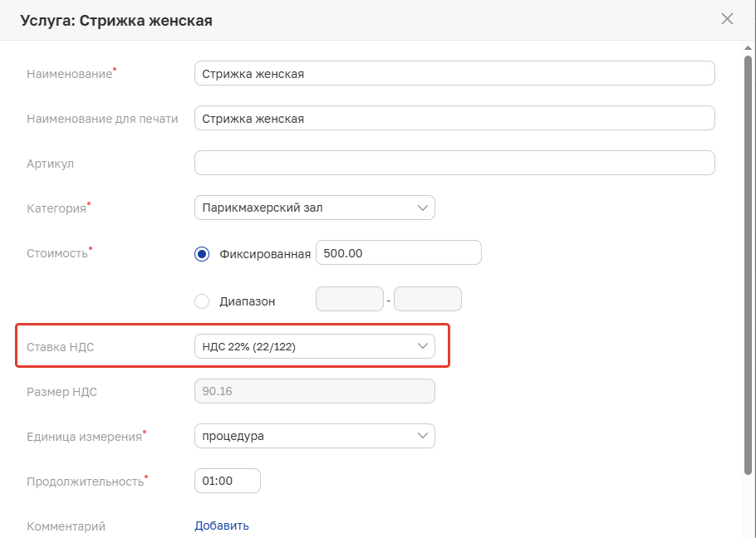
Task: Click the dialog title Услуга: Стрижка женская
Action: (116, 20)
